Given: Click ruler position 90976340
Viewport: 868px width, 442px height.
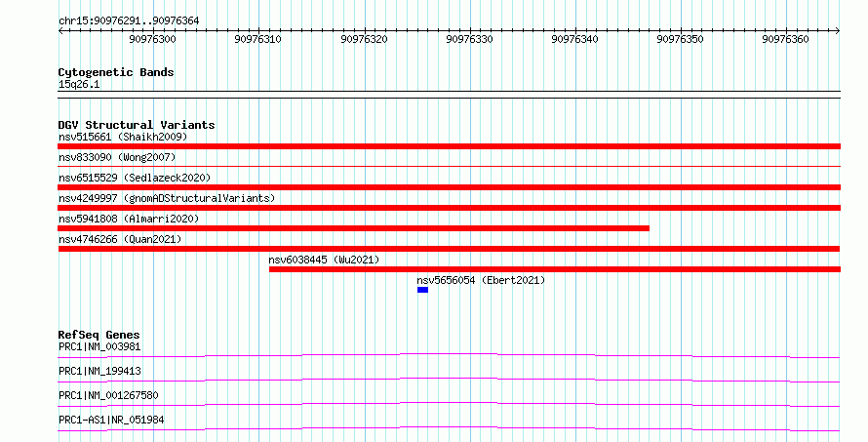Looking at the screenshot, I should (x=574, y=39).
